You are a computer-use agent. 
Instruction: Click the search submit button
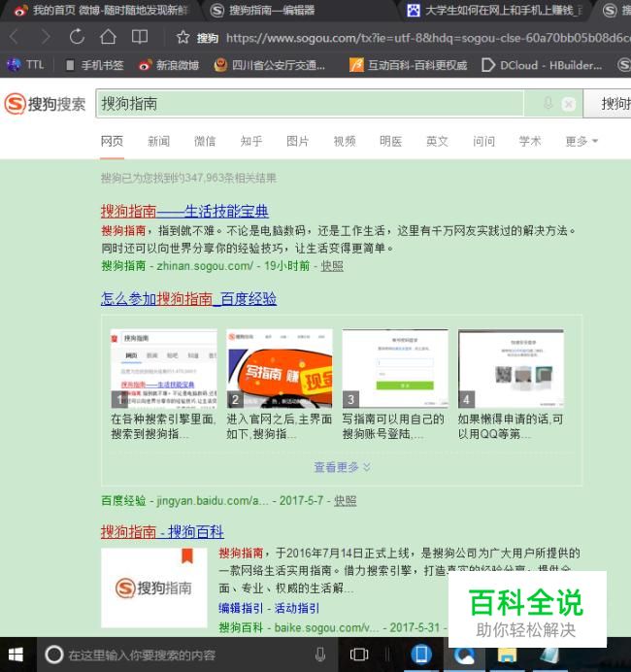click(x=608, y=103)
